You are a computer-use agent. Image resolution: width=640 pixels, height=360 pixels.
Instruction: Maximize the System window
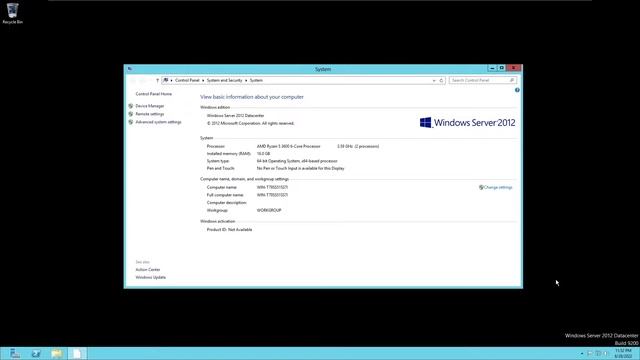(502, 68)
